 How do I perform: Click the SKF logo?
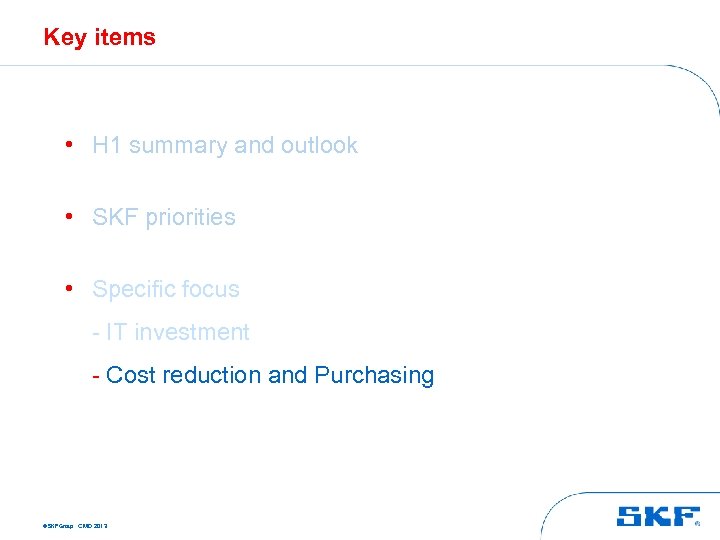tap(658, 516)
